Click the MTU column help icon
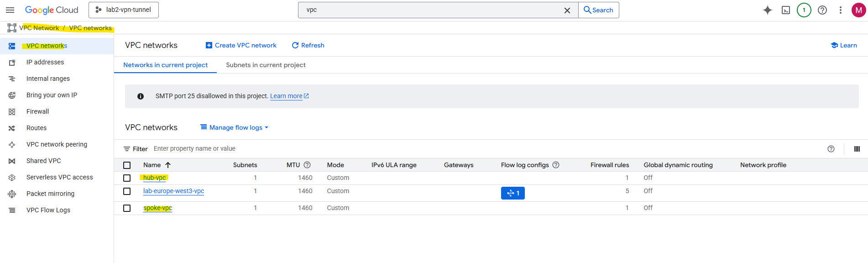This screenshot has width=868, height=263. (307, 165)
